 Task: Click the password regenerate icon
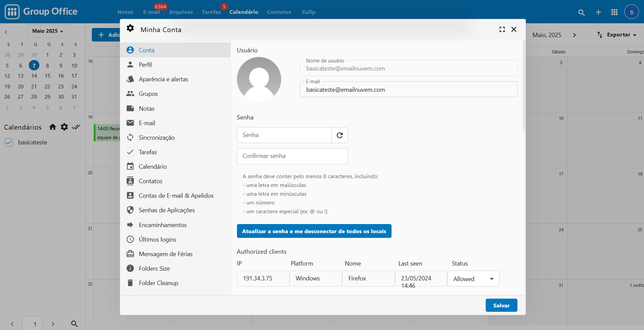340,135
